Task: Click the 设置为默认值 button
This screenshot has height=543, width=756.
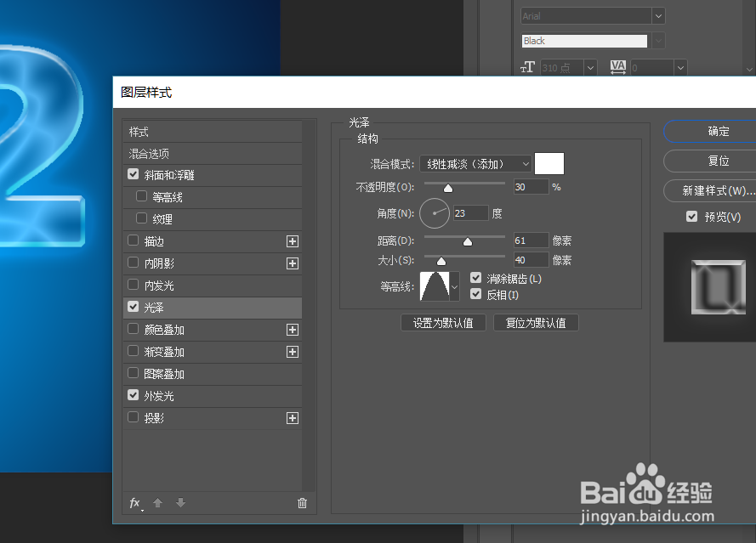Action: 443,322
